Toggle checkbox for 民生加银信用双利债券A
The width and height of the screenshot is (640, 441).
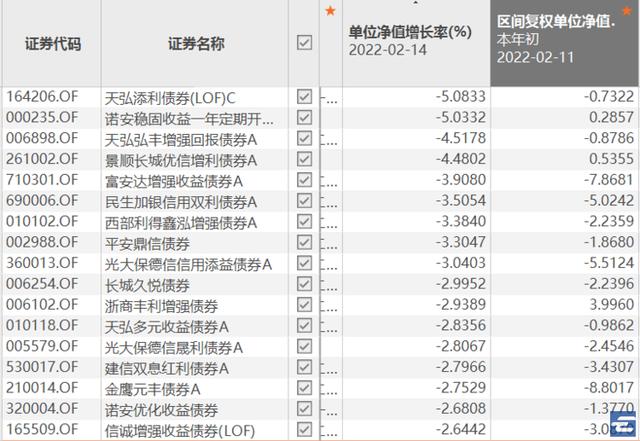pyautogui.click(x=304, y=200)
